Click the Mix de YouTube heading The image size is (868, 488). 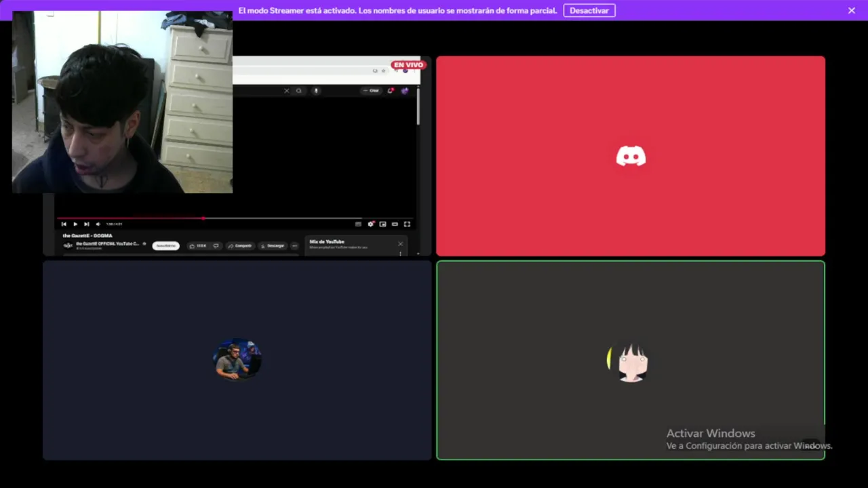click(327, 241)
